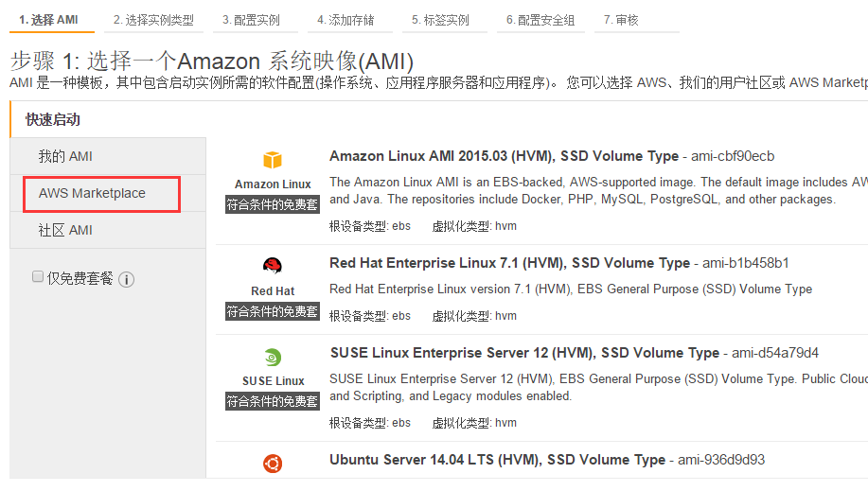Screen dimensions: 868x491
Task: Go to step 3. 配置实例 tab
Action: pyautogui.click(x=256, y=21)
